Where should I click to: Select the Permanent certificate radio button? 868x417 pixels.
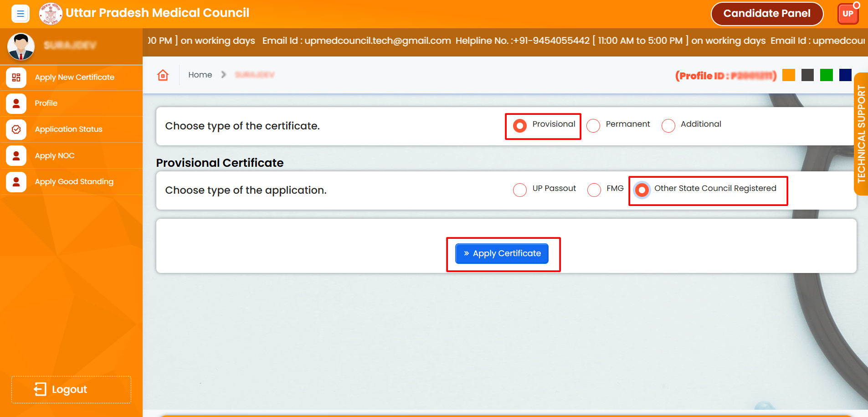click(593, 126)
